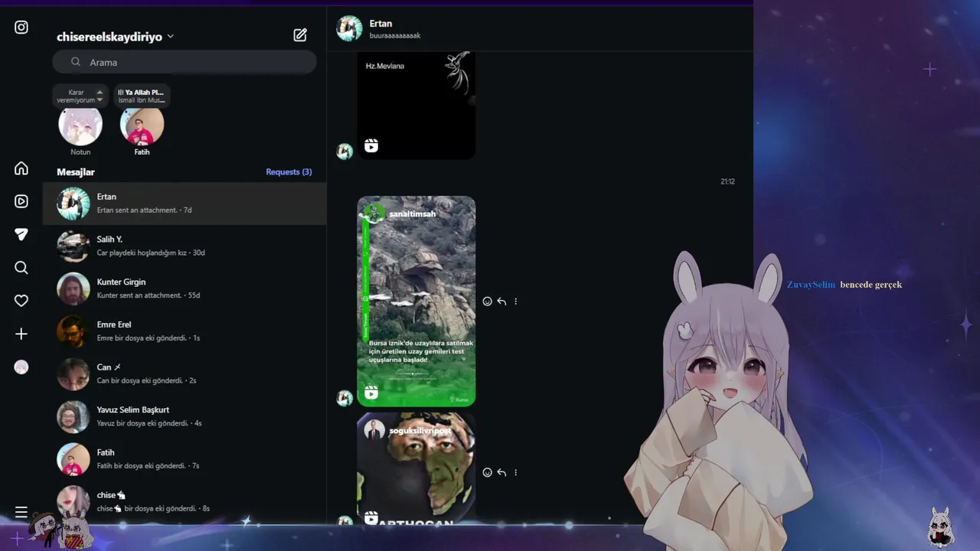React with emoji to the soguksilivripost reel
Screen dimensions: 980x551
[x=487, y=472]
